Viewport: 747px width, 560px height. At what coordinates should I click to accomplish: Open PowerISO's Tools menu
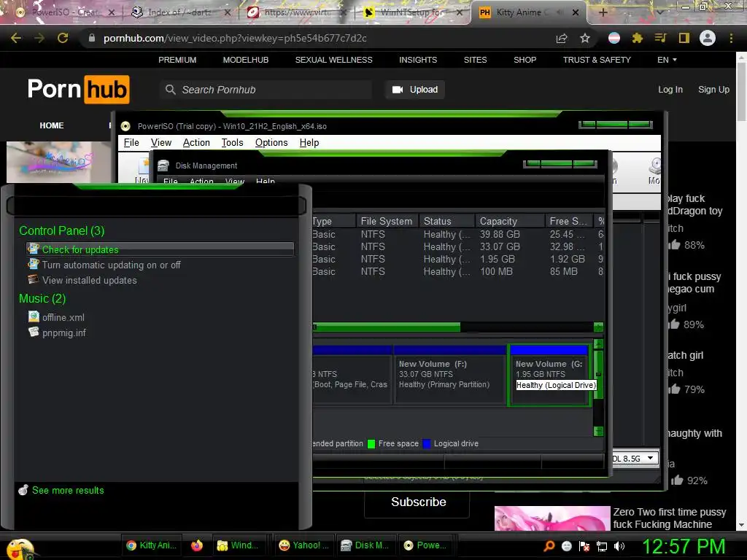(x=232, y=143)
